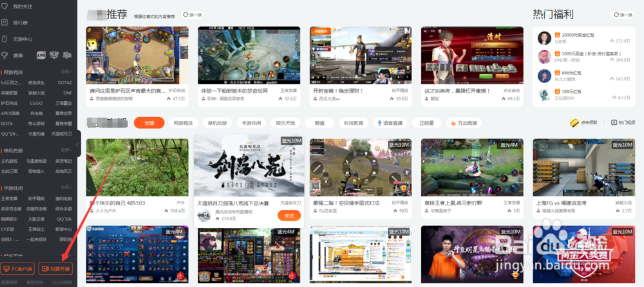Viewport: 644px width, 287px height.
Task: Open 最强二指！空投猎手 stream thumbnail
Action: pos(361,167)
